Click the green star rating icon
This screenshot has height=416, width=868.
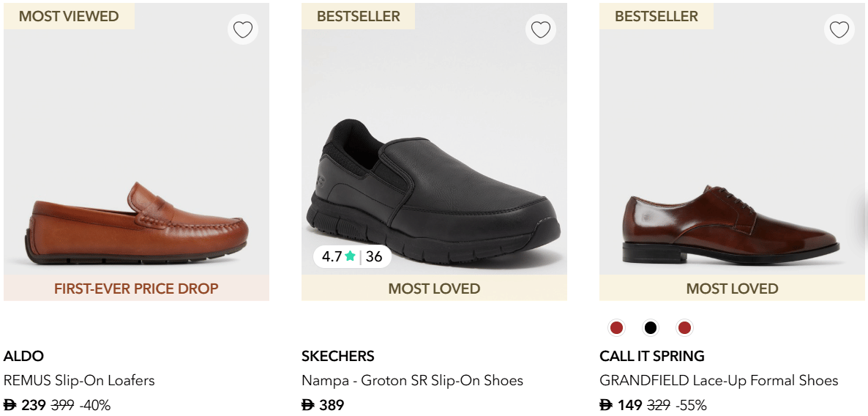tap(351, 256)
